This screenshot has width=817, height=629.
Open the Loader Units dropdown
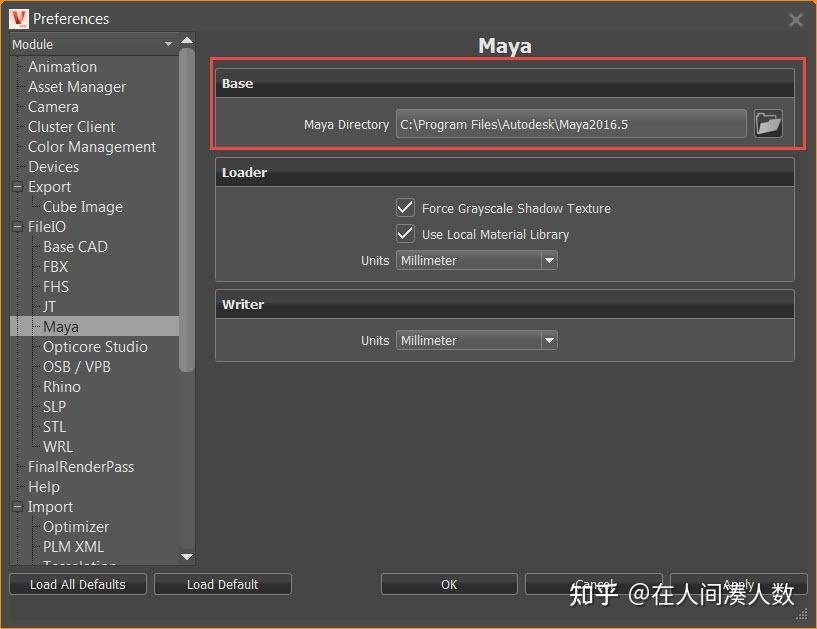pos(549,260)
